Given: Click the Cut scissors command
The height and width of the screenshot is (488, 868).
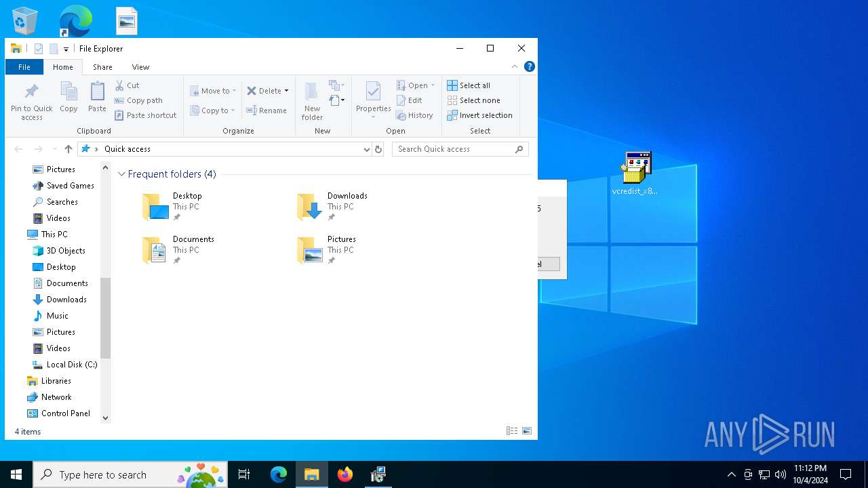Looking at the screenshot, I should (127, 85).
